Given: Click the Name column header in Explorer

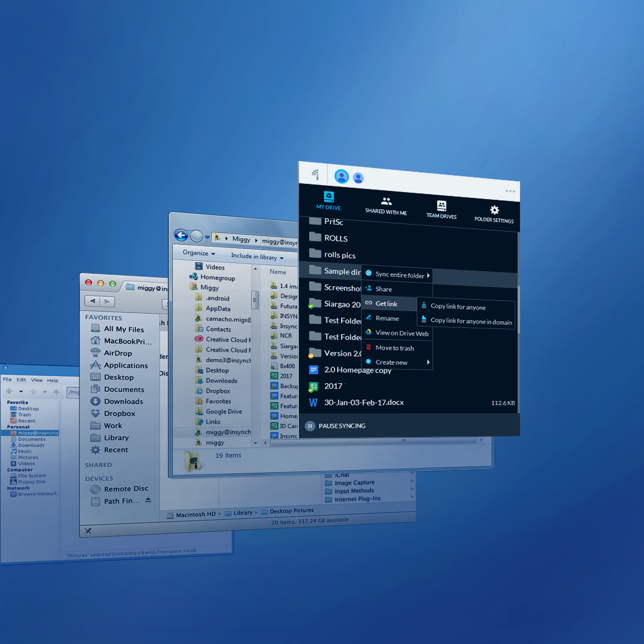Looking at the screenshot, I should coord(278,272).
